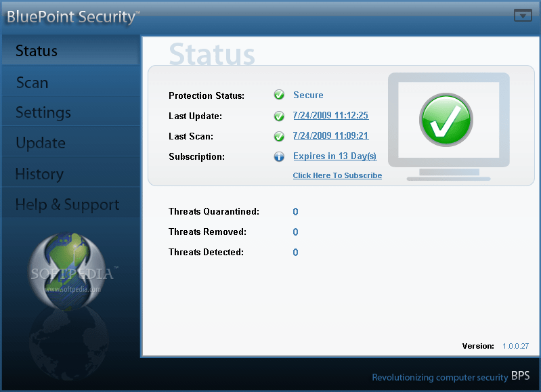Click the Threats Removed value 0
The width and height of the screenshot is (541, 392).
coord(295,232)
